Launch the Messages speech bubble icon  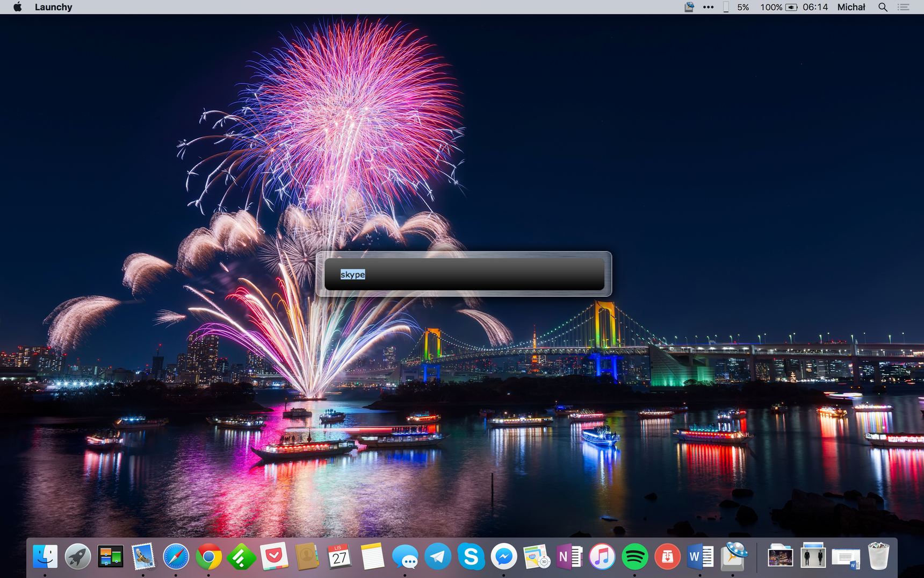click(405, 556)
